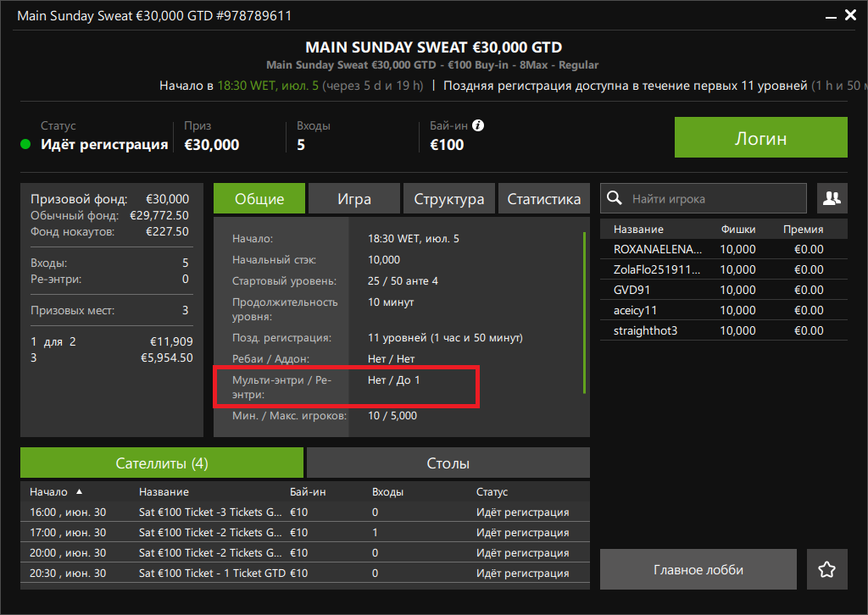
Task: Switch to the Столы tab
Action: (x=448, y=463)
